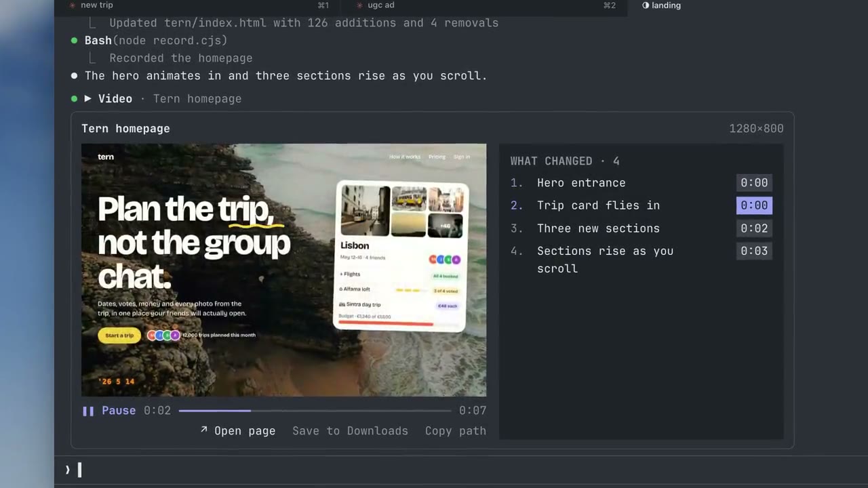The width and height of the screenshot is (868, 488).
Task: Pause the Tern homepage video
Action: point(109,411)
